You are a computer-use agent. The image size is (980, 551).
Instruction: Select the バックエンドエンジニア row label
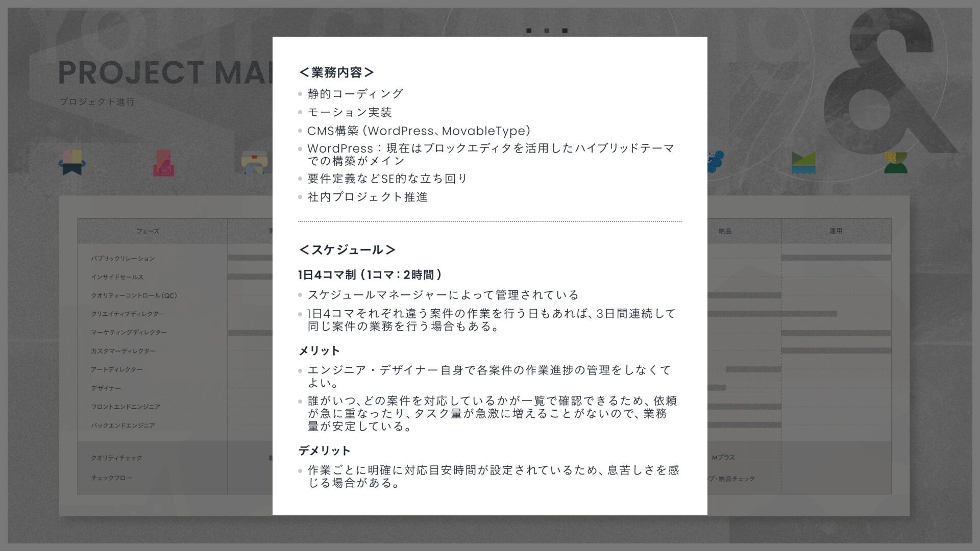click(x=123, y=425)
